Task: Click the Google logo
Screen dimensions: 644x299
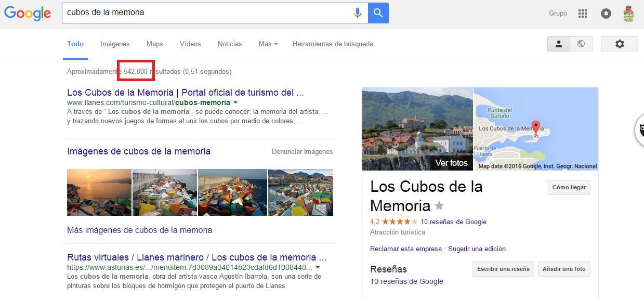Action: [x=28, y=14]
